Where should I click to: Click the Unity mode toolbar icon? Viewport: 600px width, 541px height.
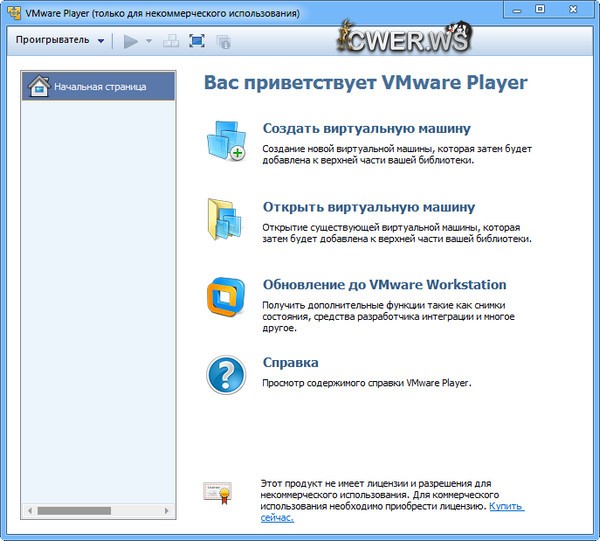[223, 41]
